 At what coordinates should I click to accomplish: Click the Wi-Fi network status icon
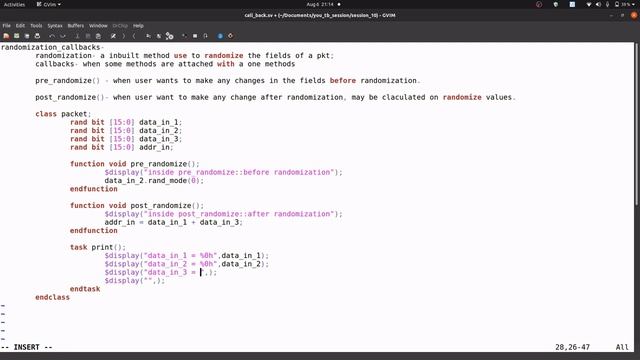tap(589, 4)
